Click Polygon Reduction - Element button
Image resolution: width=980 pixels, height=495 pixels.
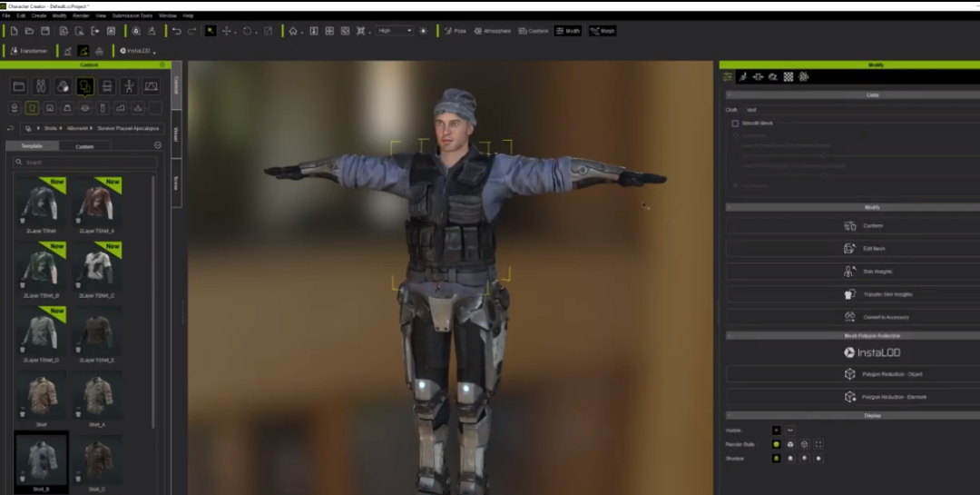click(x=852, y=397)
